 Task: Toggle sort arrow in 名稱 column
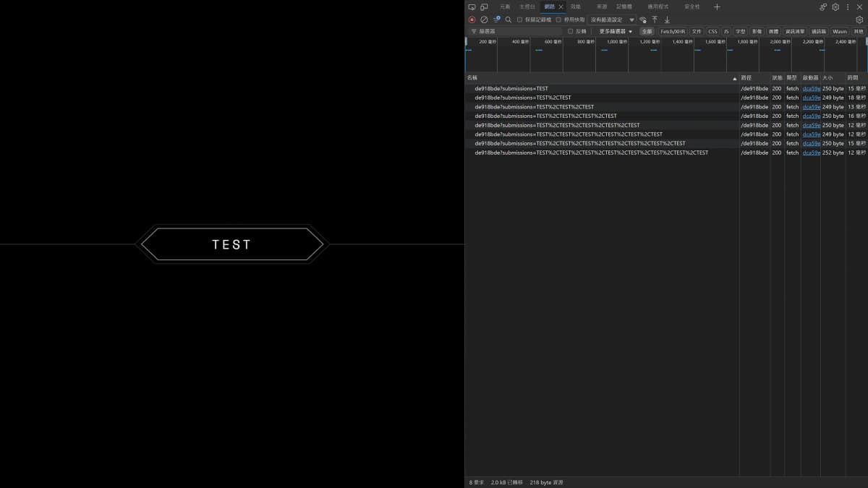click(734, 78)
